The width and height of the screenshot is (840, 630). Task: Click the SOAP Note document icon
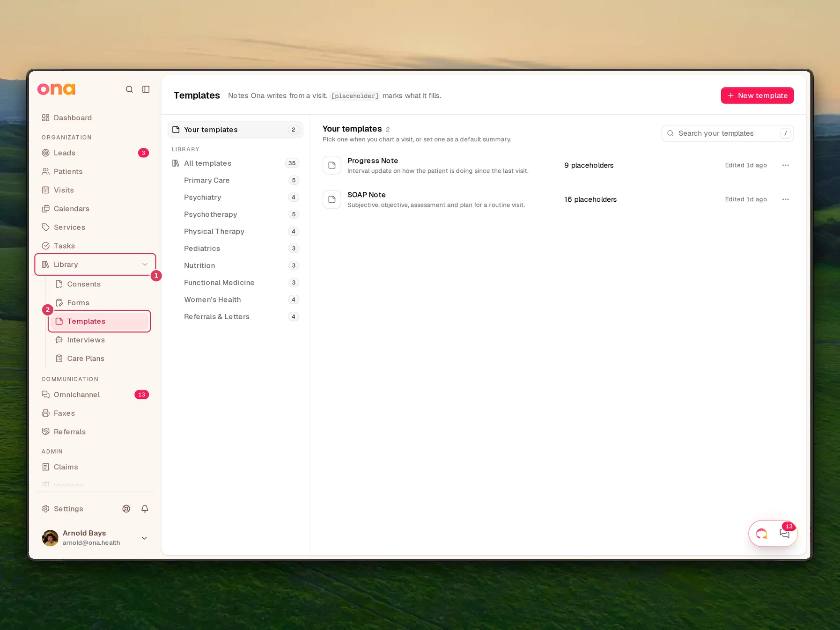coord(332,199)
